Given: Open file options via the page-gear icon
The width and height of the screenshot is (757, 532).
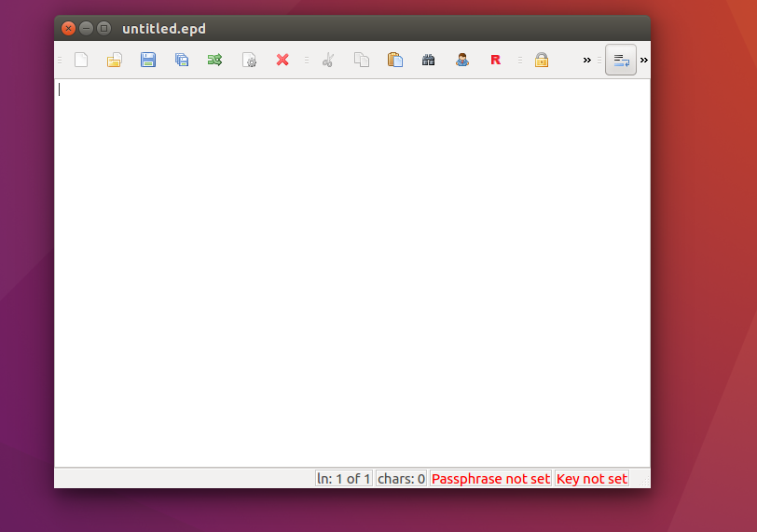Looking at the screenshot, I should pos(249,60).
